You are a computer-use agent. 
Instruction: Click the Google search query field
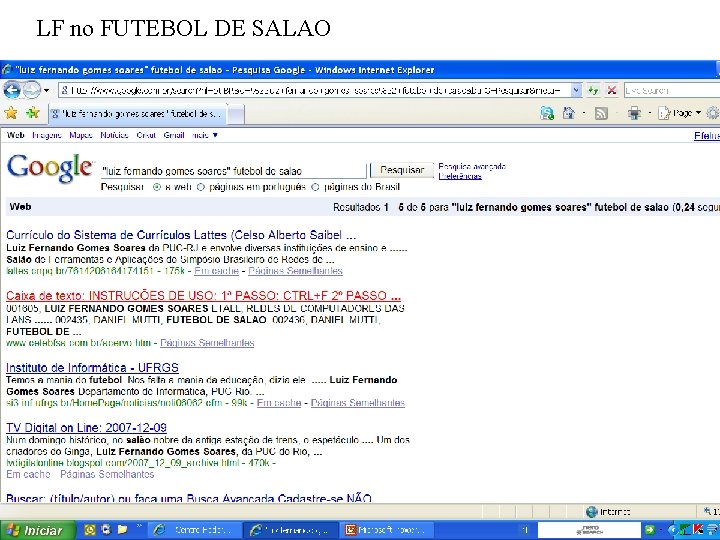point(234,171)
